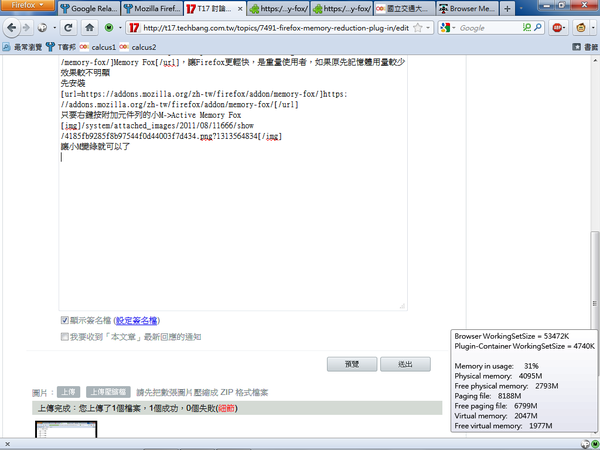Switch to Google Rela... tab

coord(89,8)
